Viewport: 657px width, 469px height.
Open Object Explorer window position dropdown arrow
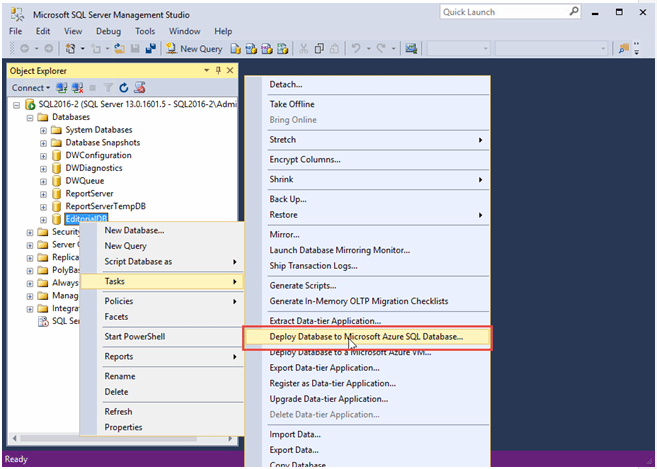[207, 70]
